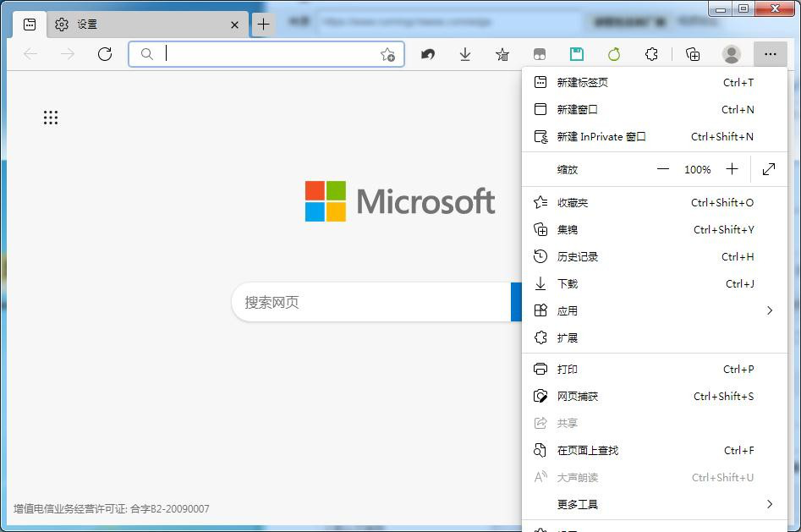The height and width of the screenshot is (532, 801).
Task: Select 历史记录 from the menu
Action: (x=578, y=256)
